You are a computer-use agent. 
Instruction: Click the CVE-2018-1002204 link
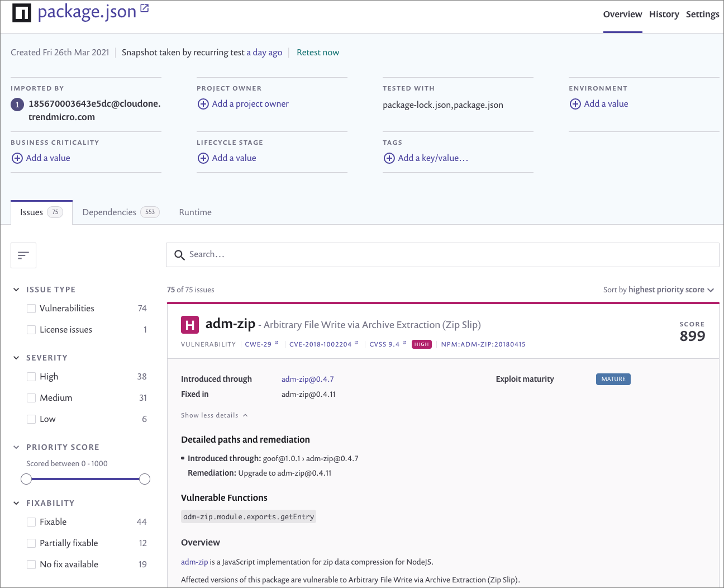coord(320,344)
